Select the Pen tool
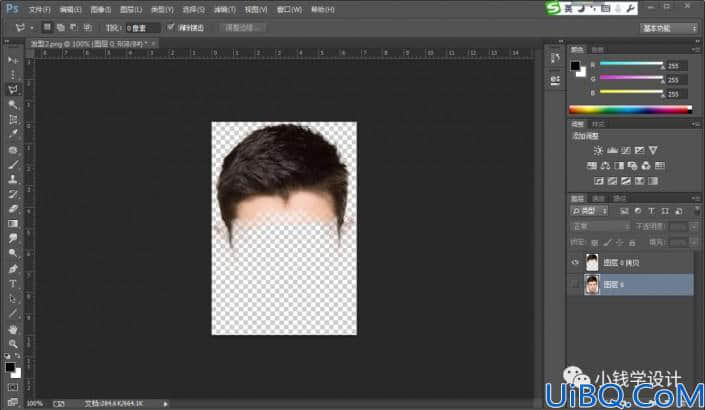 click(x=13, y=269)
